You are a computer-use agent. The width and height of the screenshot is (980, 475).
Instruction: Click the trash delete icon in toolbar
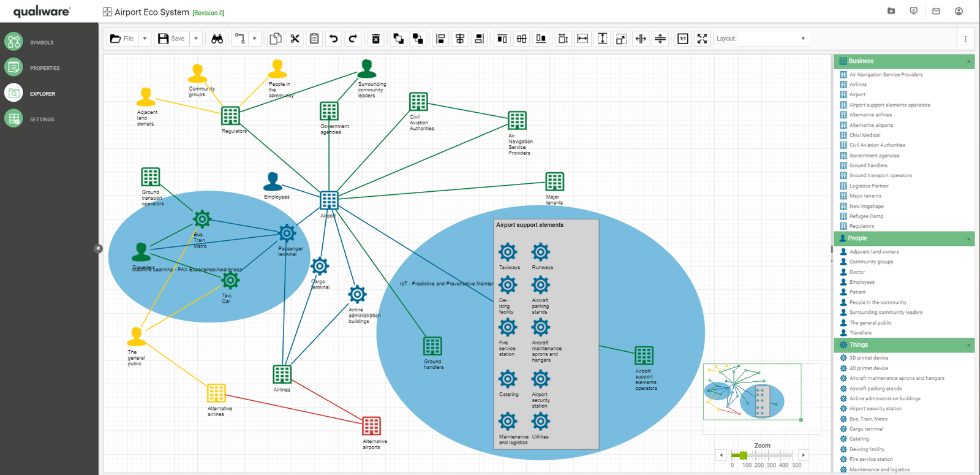click(376, 39)
